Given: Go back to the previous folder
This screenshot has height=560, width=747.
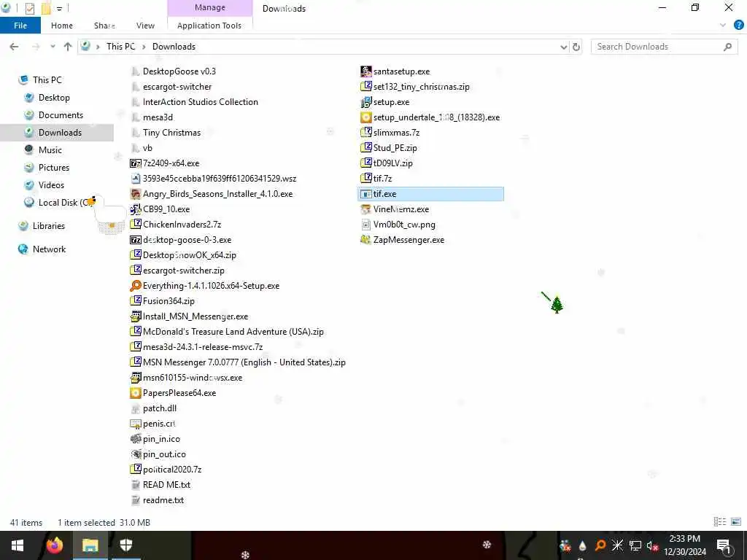Looking at the screenshot, I should coord(15,47).
